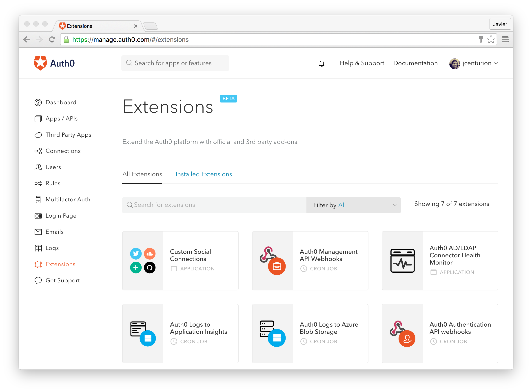
Task: Open Users in the sidebar
Action: click(x=53, y=167)
